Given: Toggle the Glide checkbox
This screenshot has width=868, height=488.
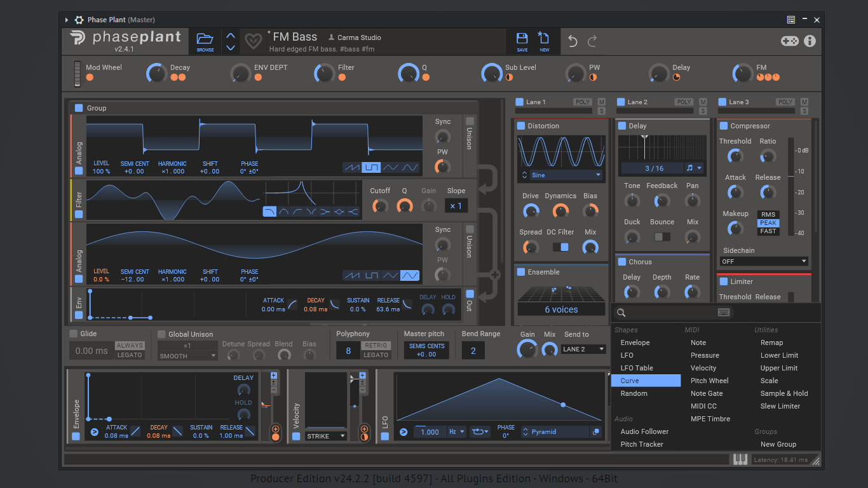Looking at the screenshot, I should pos(74,334).
